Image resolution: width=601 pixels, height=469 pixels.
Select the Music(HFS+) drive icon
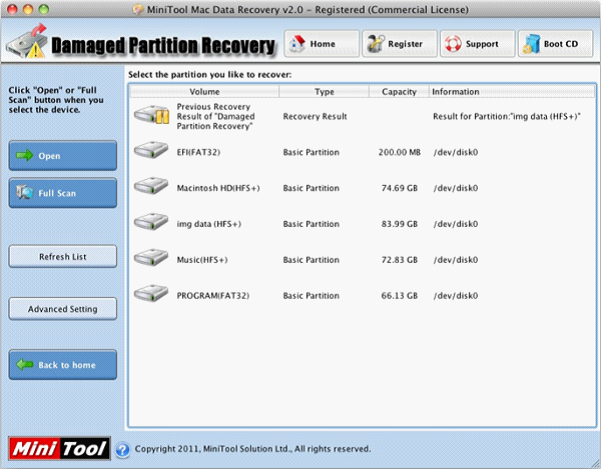(x=151, y=258)
